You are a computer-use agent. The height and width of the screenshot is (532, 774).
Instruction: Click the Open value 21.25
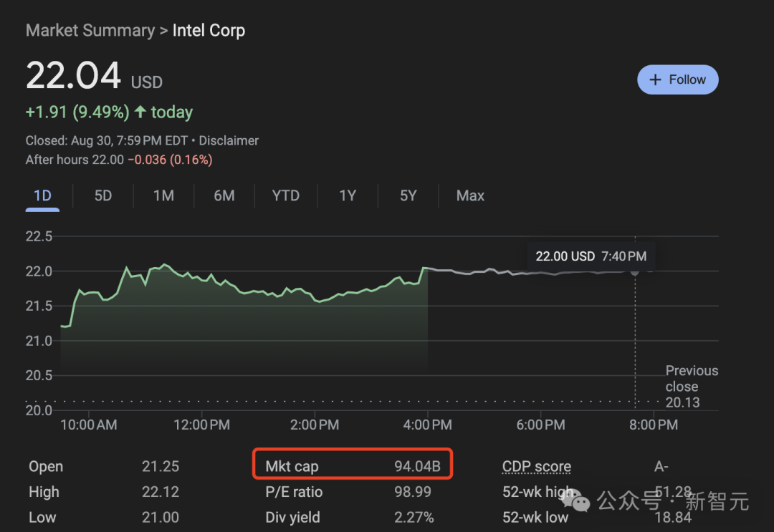coord(161,466)
